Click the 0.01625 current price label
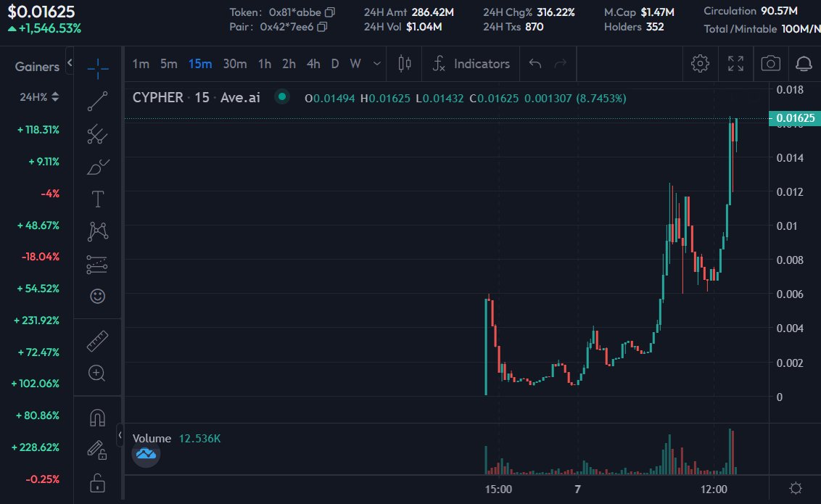821x504 pixels. click(795, 118)
